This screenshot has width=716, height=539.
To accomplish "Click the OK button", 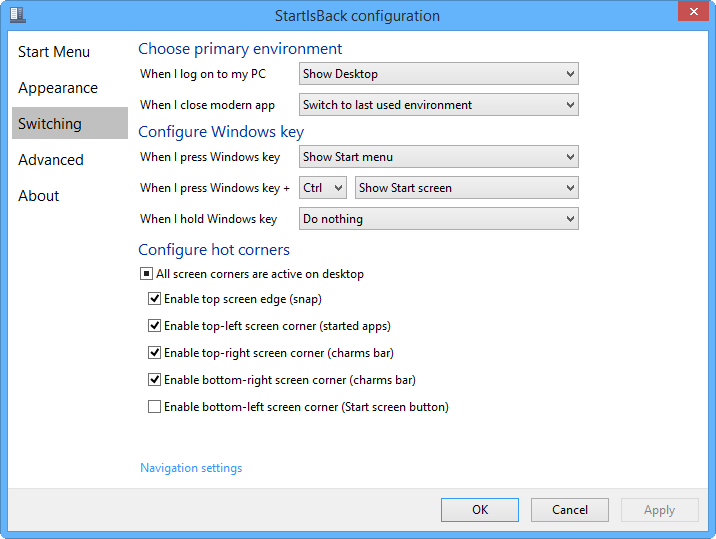I will [480, 510].
